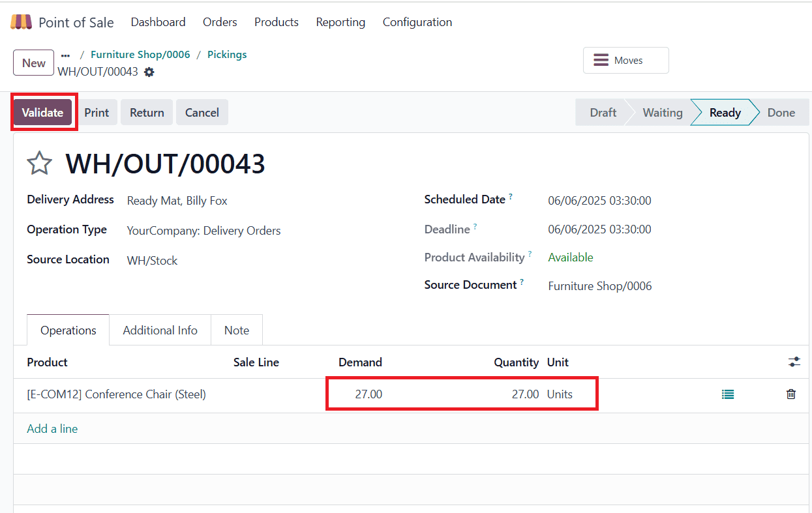Open the Dashboard menu
This screenshot has width=812, height=513.
(x=158, y=22)
